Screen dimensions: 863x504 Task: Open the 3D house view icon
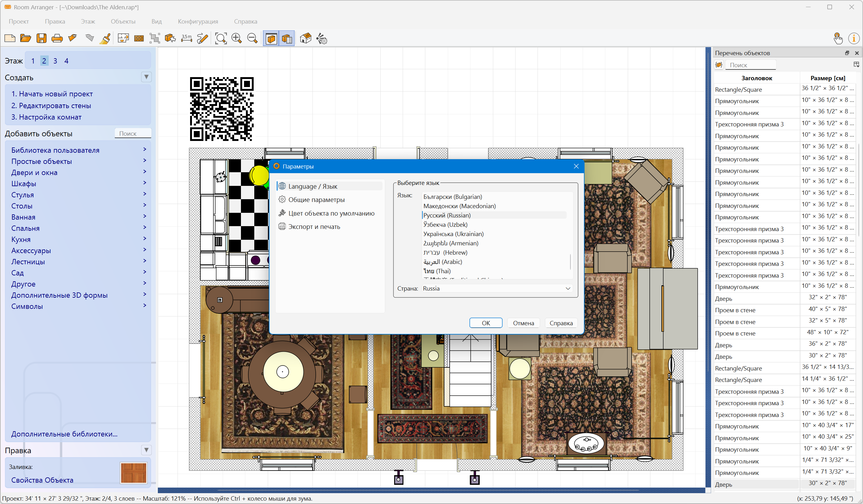coord(305,38)
